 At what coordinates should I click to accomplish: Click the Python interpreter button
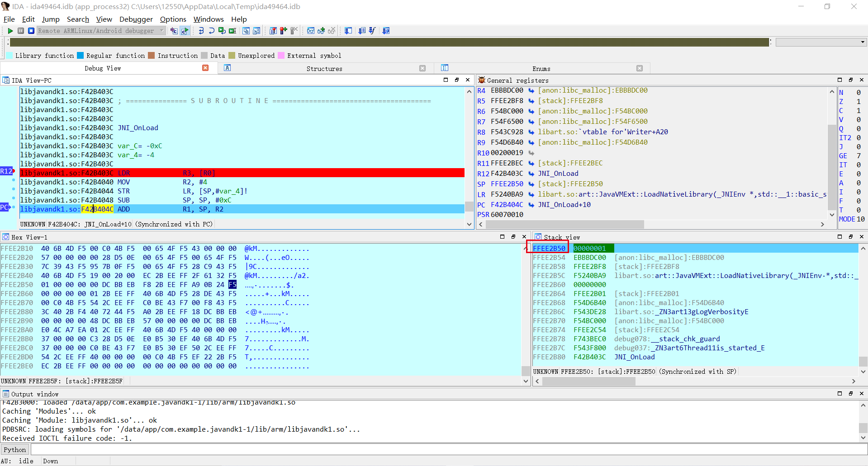tap(15, 449)
